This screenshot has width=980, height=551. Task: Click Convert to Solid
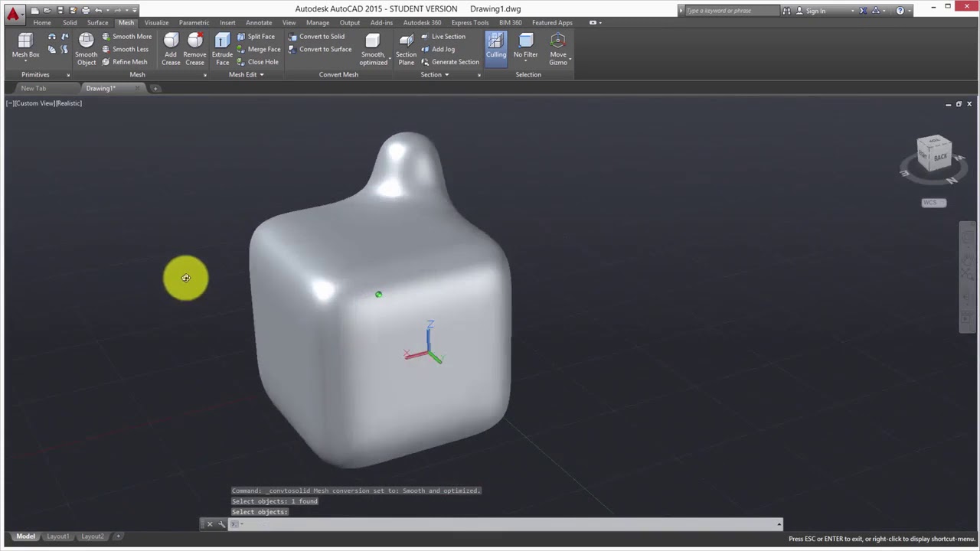pos(317,37)
